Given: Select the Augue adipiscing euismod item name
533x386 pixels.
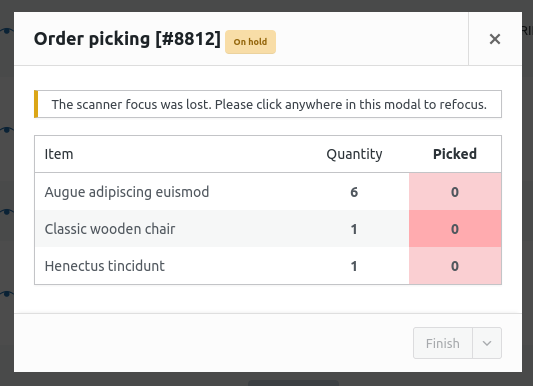Looking at the screenshot, I should pos(127,192).
